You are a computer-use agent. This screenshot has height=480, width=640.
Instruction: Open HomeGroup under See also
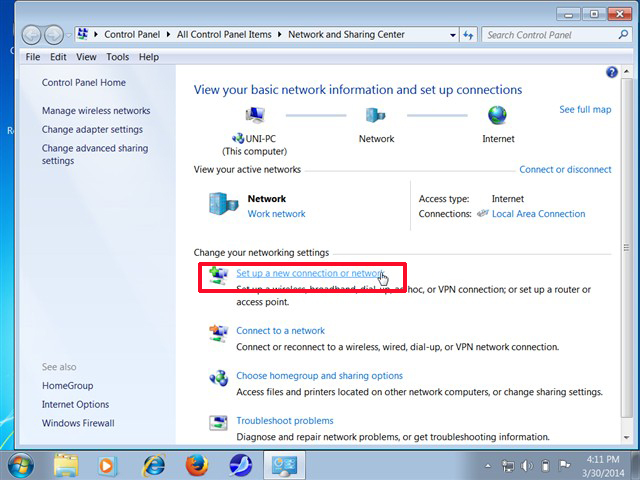point(67,386)
